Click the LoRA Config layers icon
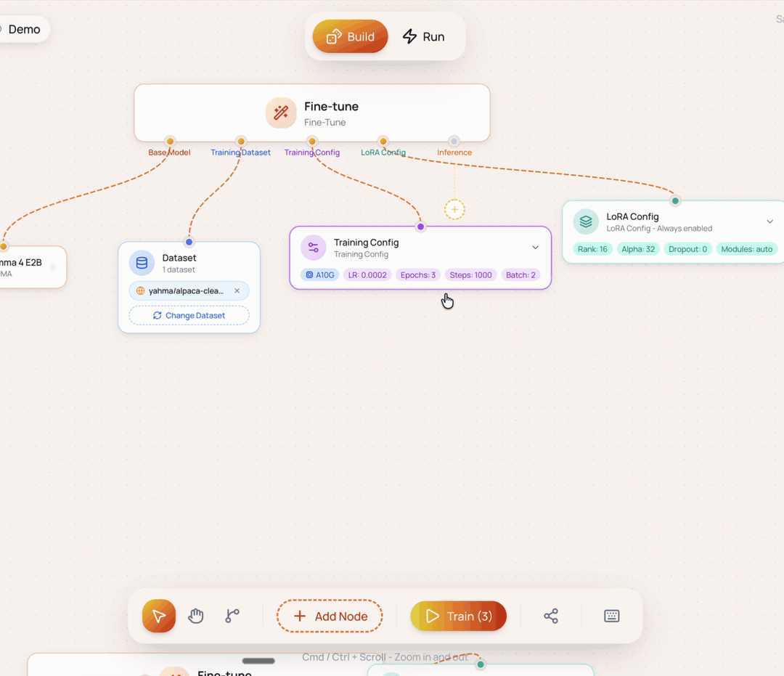This screenshot has height=676, width=784. tap(586, 221)
